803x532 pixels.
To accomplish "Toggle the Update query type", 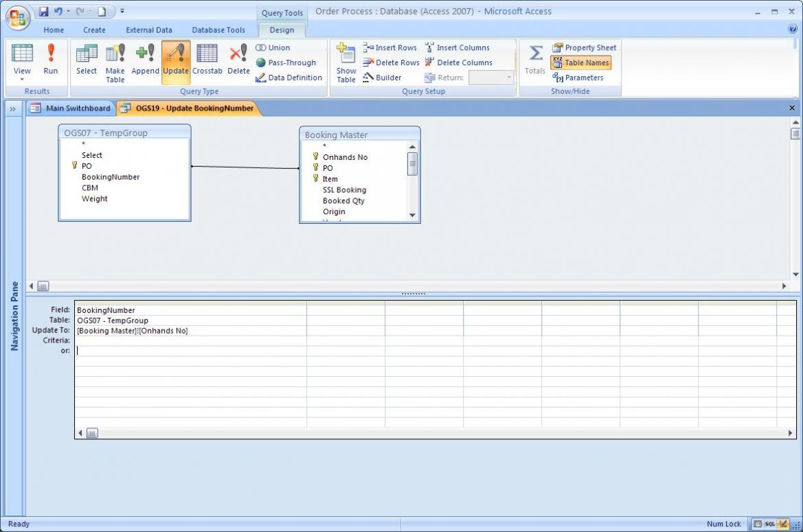I will point(176,60).
